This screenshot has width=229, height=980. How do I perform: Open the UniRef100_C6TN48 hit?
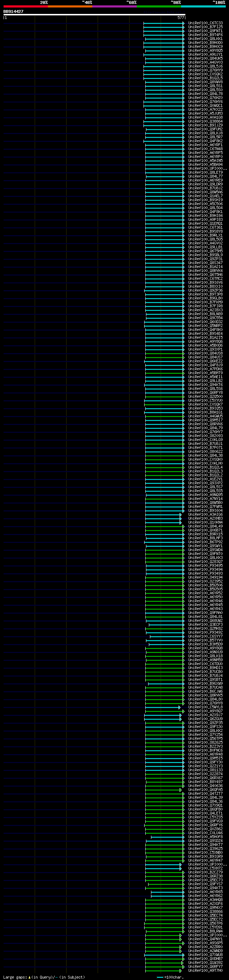(205, 149)
